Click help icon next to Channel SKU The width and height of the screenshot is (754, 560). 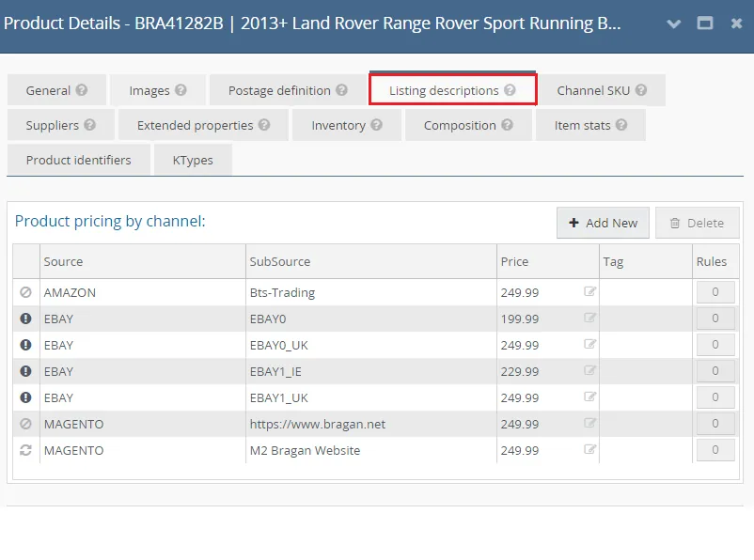pyautogui.click(x=641, y=90)
